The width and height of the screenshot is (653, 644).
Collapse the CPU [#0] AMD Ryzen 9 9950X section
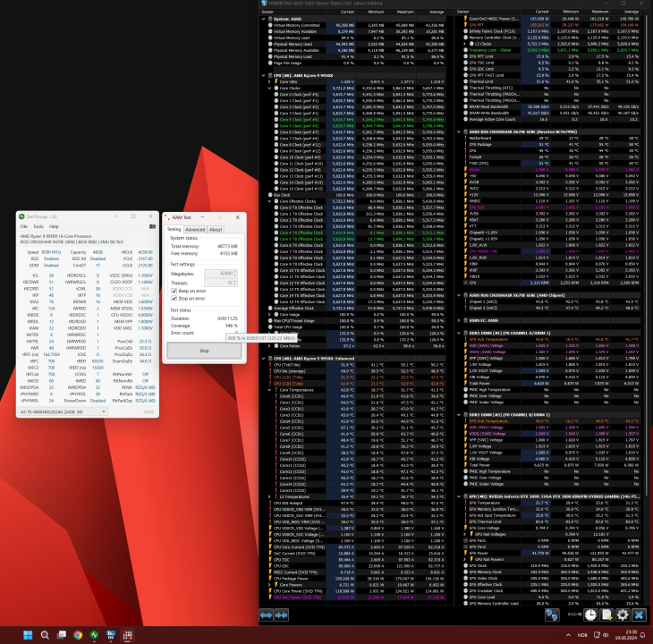(x=265, y=76)
